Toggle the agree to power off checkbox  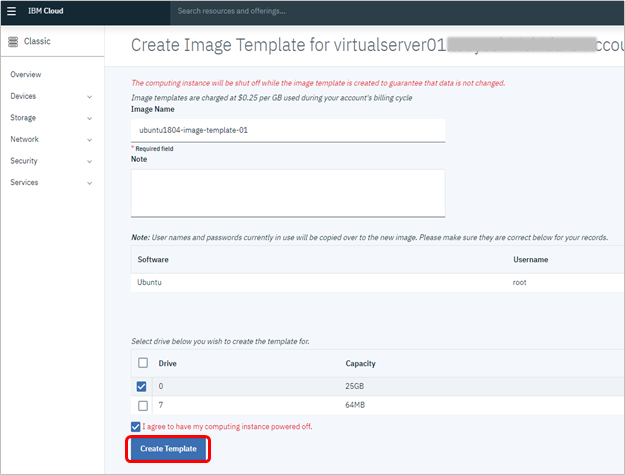tap(136, 427)
